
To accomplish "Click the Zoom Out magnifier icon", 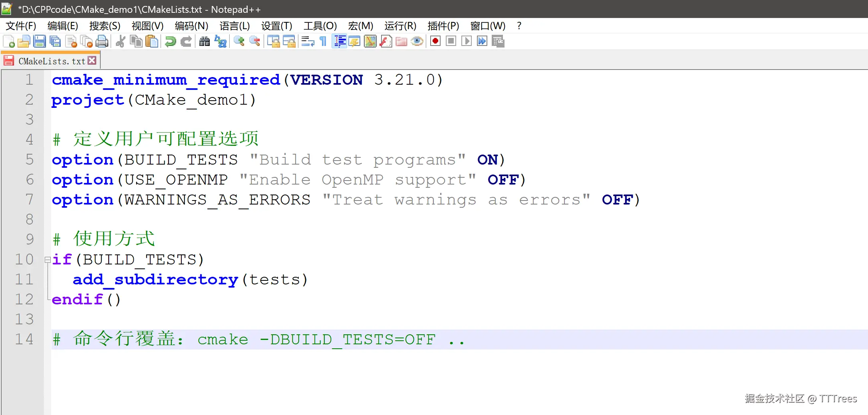I will pos(254,41).
